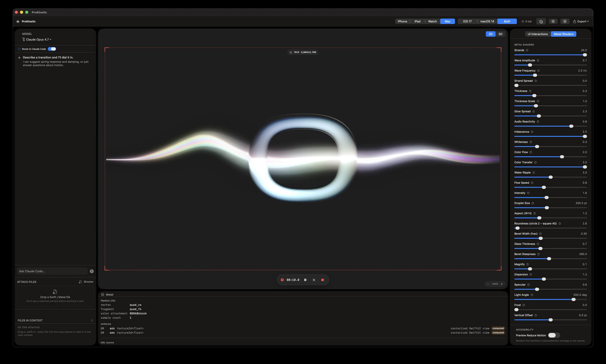Click info icon next to Strands
The width and height of the screenshot is (606, 364).
[x=527, y=50]
